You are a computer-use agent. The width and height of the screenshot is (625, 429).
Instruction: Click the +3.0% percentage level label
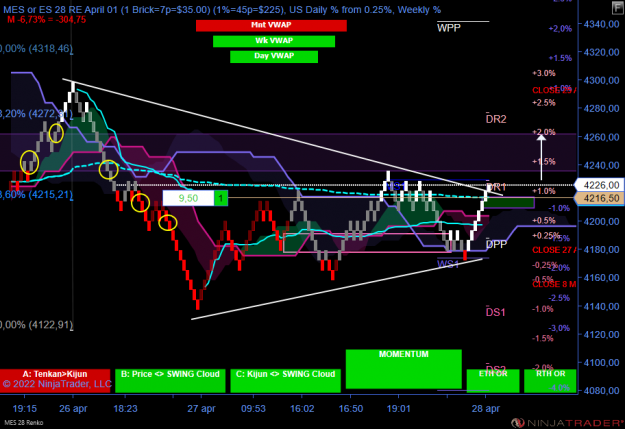pos(544,73)
